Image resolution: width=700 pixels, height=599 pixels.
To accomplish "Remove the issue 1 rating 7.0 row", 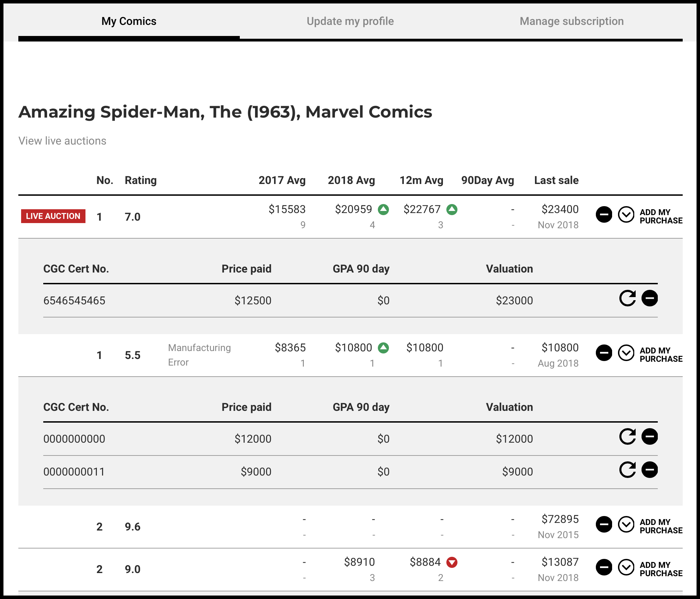I will click(604, 215).
